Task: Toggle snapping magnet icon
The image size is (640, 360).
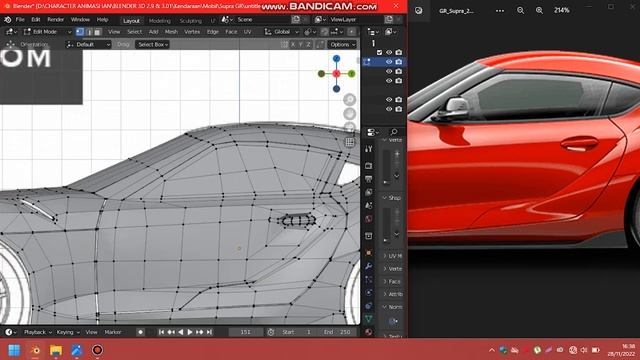Action: pyautogui.click(x=324, y=32)
